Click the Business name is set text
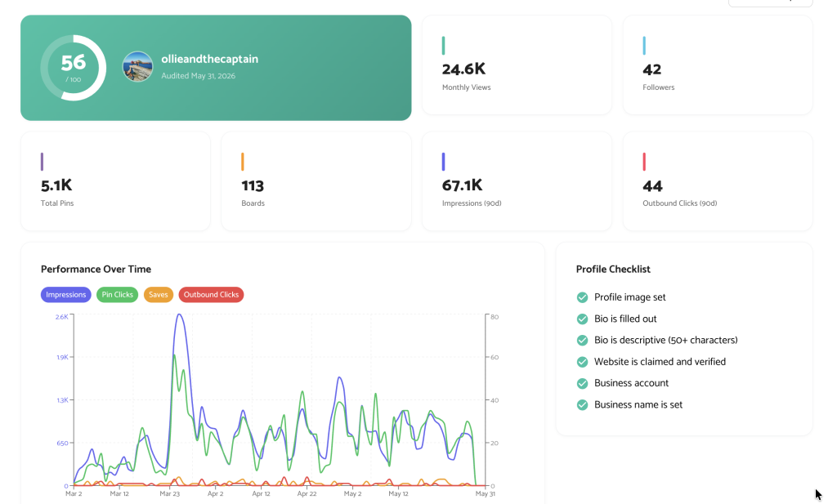 coord(638,404)
